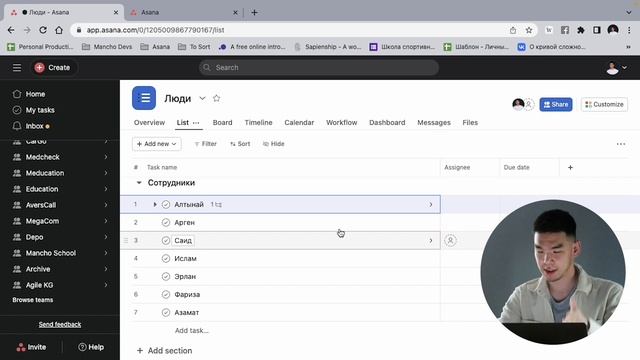Open a new browser tab

coord(254,13)
